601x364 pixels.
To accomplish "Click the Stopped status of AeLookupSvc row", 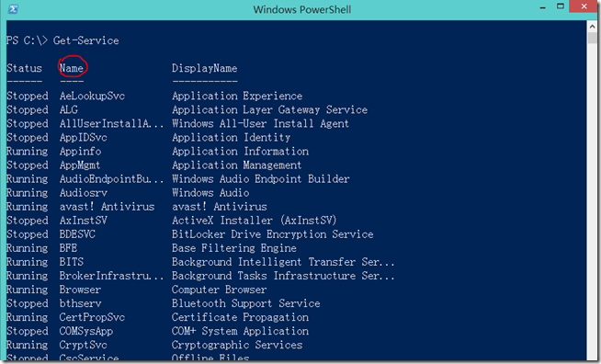I will [x=28, y=96].
